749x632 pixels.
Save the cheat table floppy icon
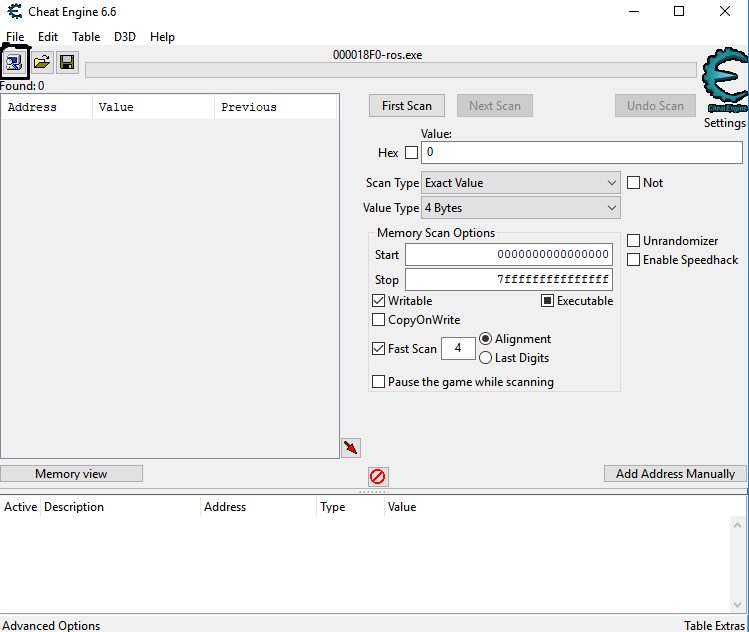tap(67, 63)
